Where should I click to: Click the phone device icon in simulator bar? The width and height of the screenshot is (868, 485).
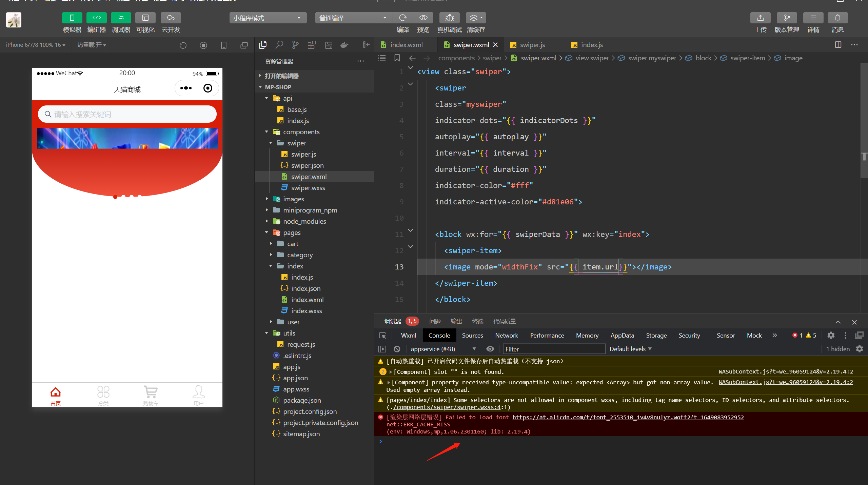point(224,45)
